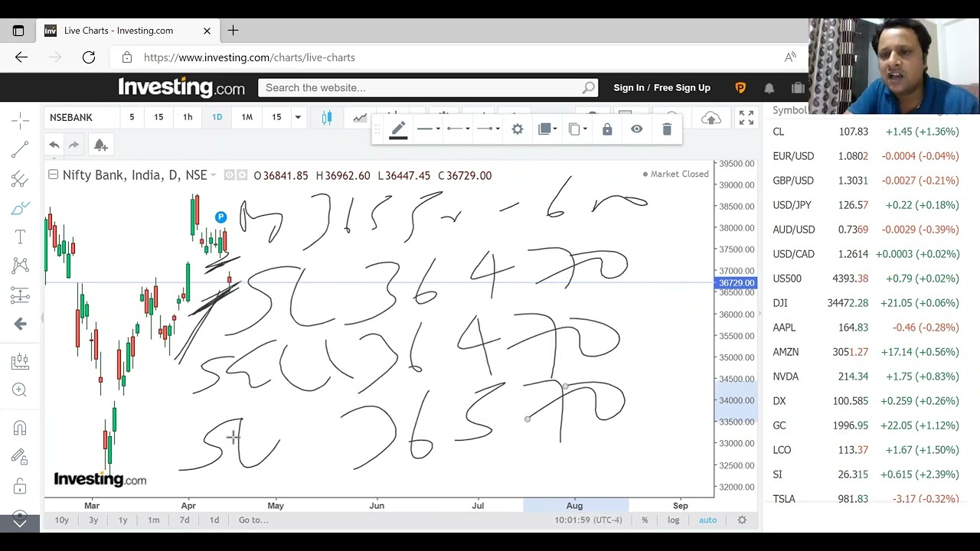980x551 pixels.
Task: Click the NSEBANK symbol input
Action: [80, 117]
